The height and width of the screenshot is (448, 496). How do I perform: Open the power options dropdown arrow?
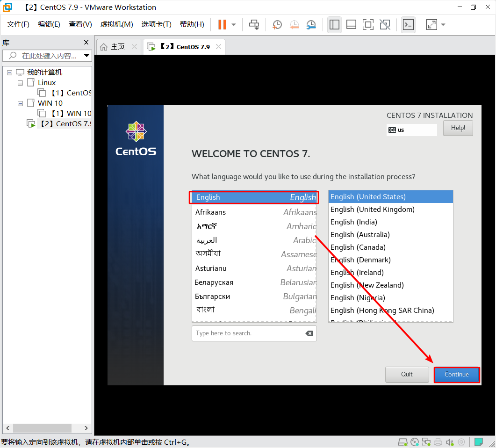pos(234,24)
